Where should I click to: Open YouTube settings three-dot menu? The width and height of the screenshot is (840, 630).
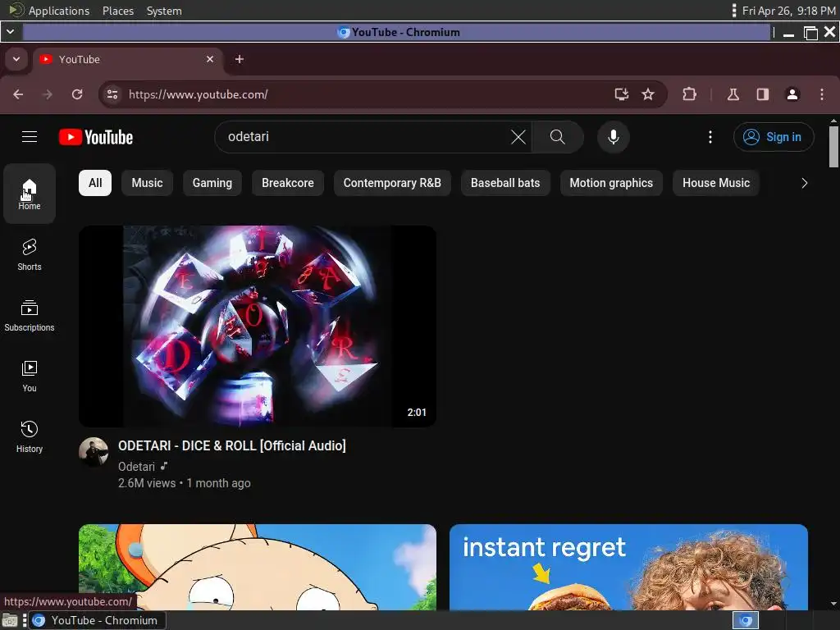pos(710,137)
